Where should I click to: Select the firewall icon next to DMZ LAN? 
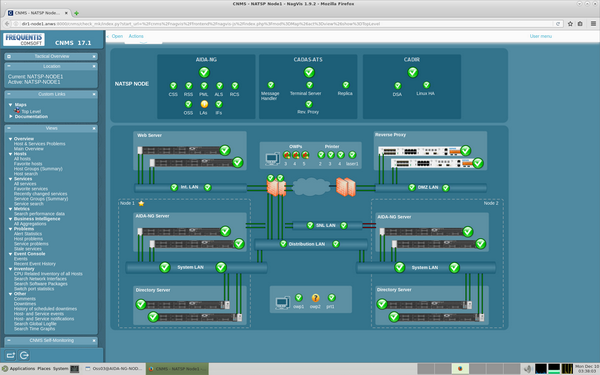[x=346, y=187]
